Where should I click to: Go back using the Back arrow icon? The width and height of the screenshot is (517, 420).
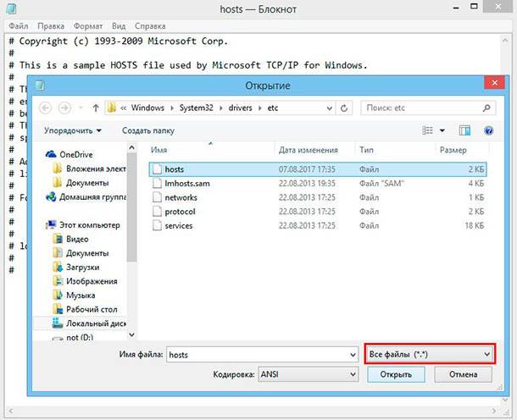point(45,108)
